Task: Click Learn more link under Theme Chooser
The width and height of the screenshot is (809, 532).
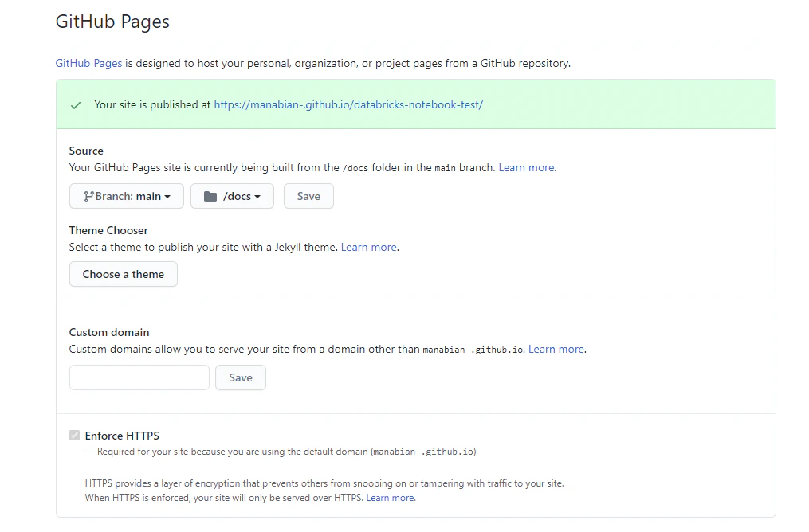Action: tap(369, 247)
